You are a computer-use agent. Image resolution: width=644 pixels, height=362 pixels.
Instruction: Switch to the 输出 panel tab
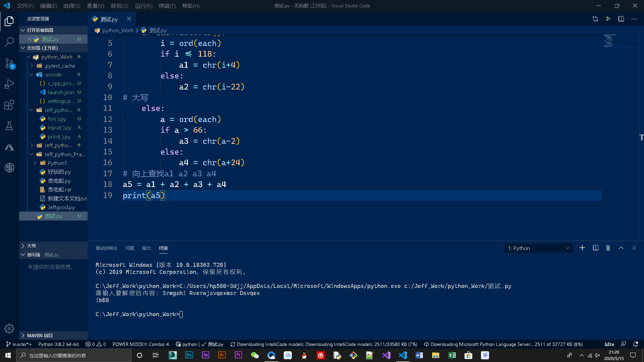click(146, 248)
